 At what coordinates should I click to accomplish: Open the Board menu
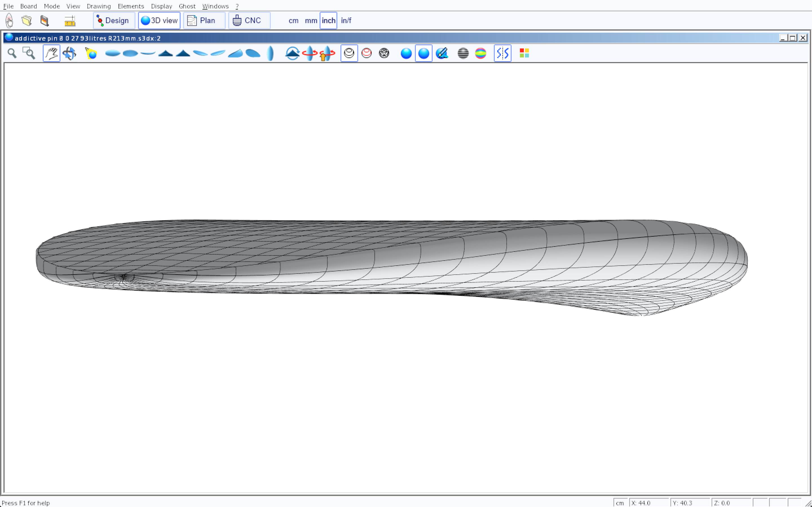point(28,6)
